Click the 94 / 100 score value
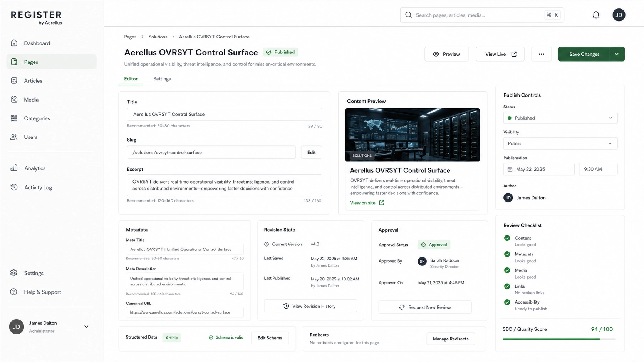The image size is (644, 362). [x=602, y=329]
